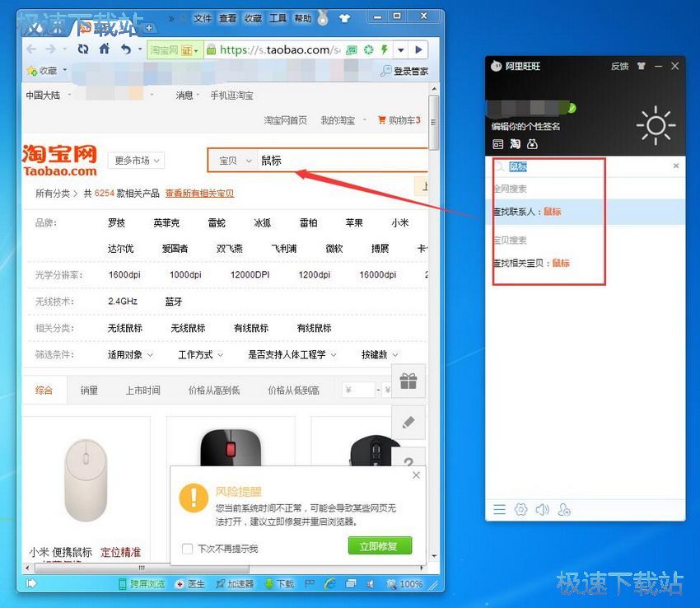Screen dimensions: 700x608
Task: Click the undo/restore page arrow icon
Action: [126, 49]
